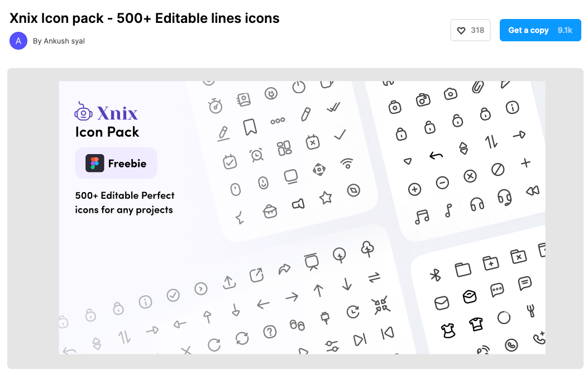Click the Bluetooth icon

pos(436,274)
